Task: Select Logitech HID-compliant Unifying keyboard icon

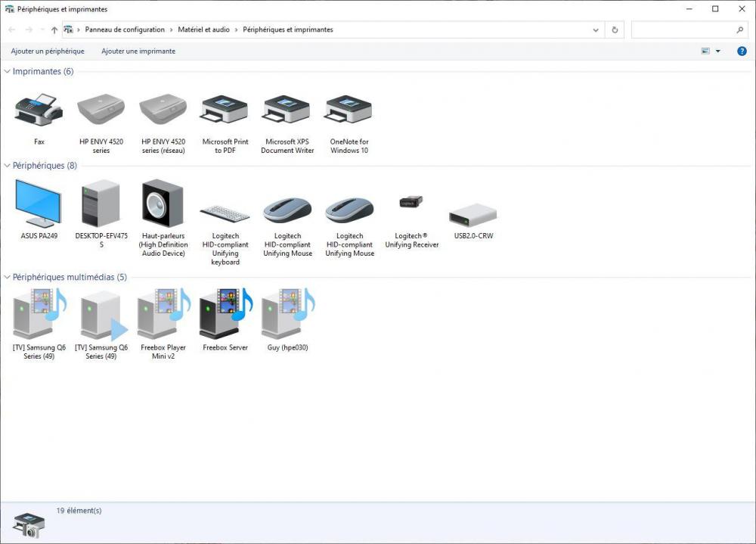Action: (225, 214)
